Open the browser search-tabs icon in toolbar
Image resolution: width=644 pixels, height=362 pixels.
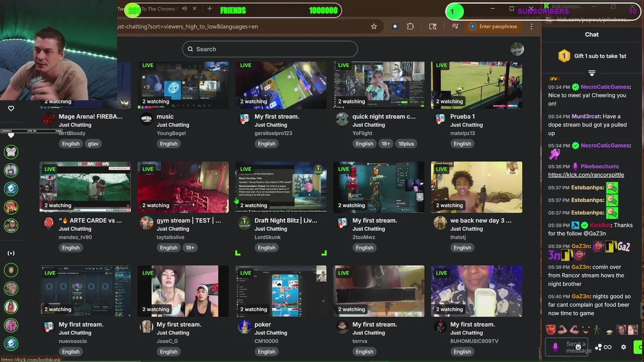pos(433,27)
